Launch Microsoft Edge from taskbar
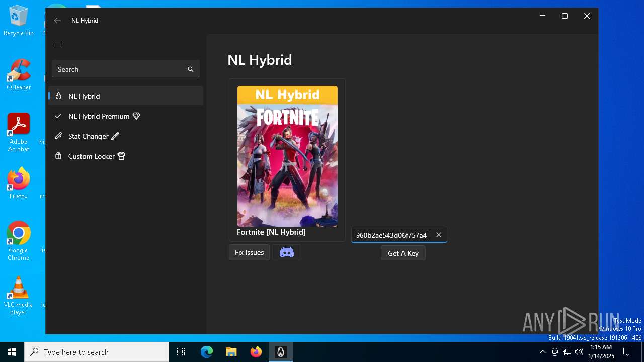This screenshot has height=362, width=644. 207,352
